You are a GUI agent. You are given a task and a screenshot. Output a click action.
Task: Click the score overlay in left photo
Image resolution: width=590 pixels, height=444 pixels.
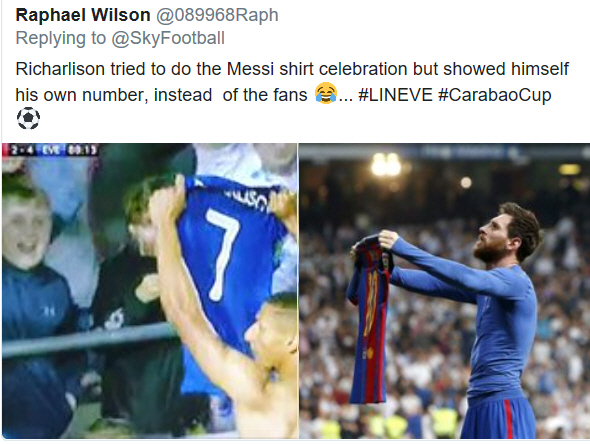51,150
